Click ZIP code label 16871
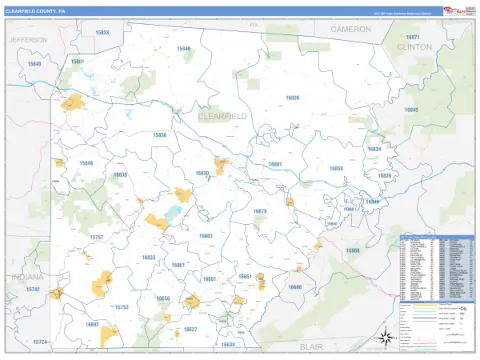Image resolution: width=480 pixels, height=360 pixels. (412, 37)
